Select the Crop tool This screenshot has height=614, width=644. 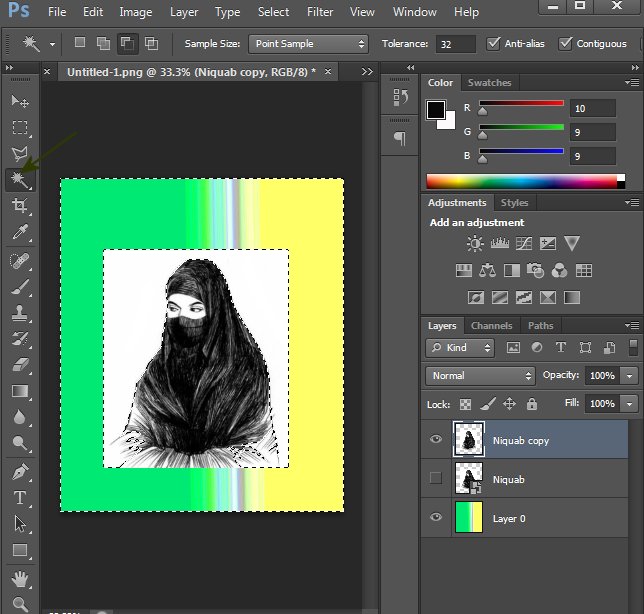point(19,205)
